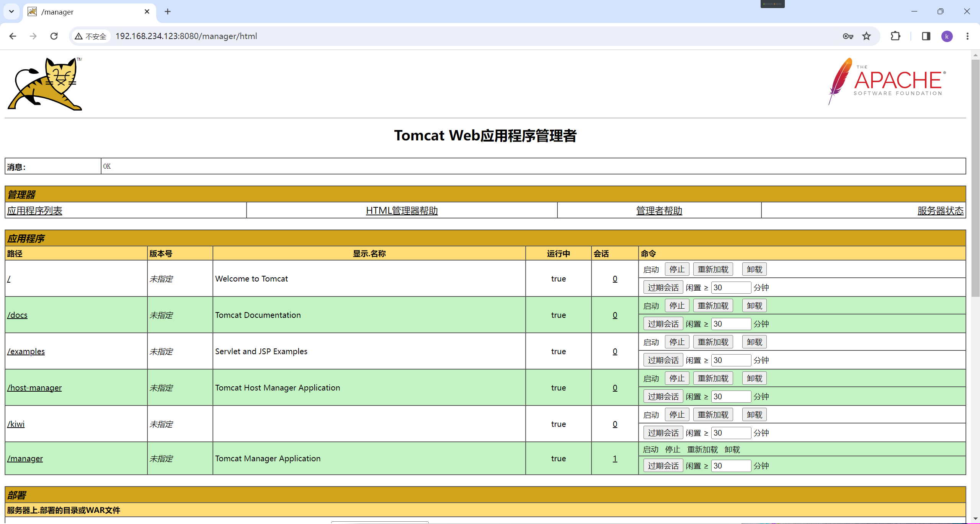
Task: Open the tab search dropdown arrow
Action: [11, 11]
